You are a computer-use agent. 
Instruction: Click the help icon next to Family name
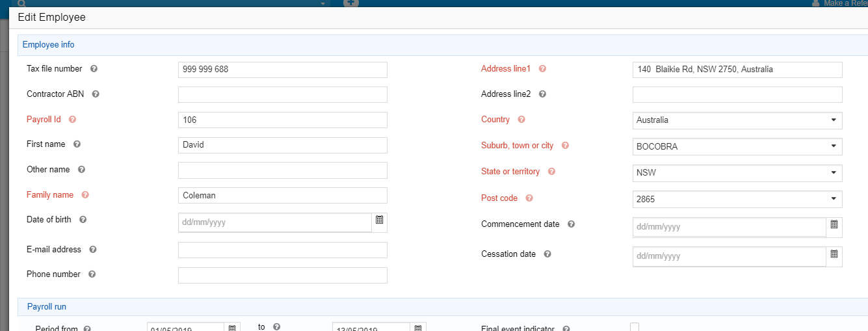[x=85, y=195]
